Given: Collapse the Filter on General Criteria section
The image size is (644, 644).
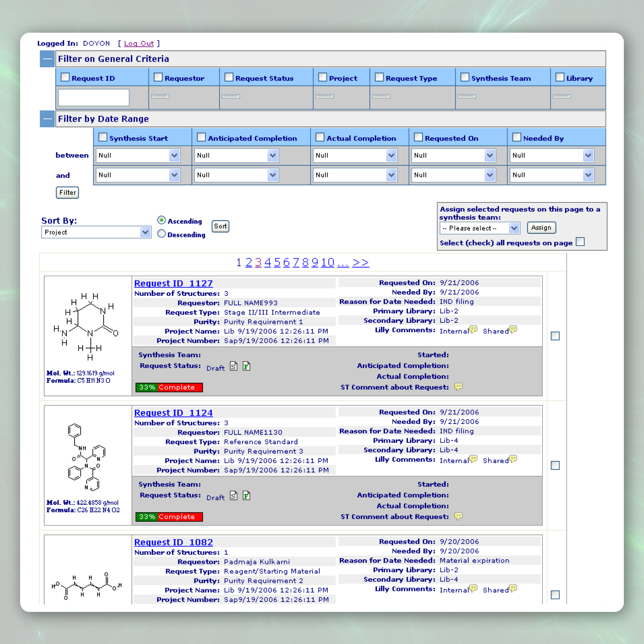Looking at the screenshot, I should point(47,59).
